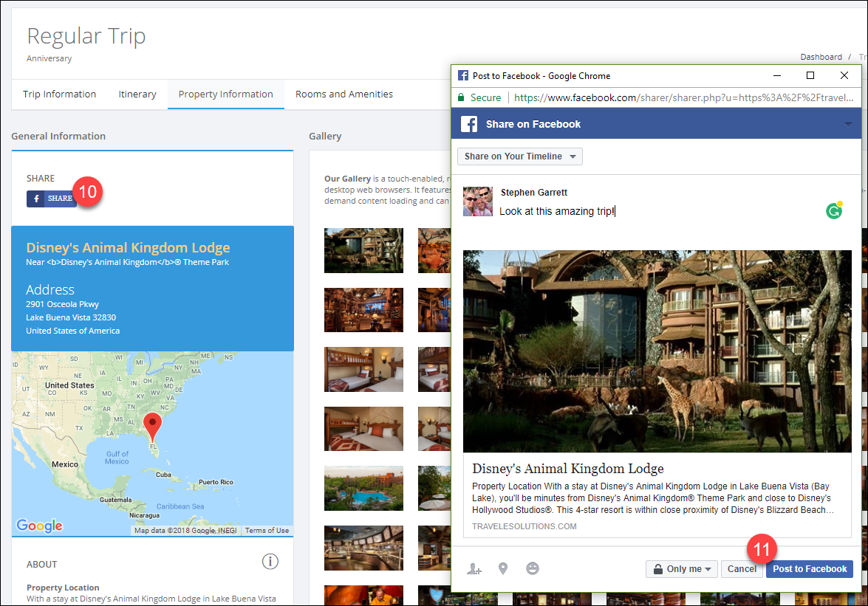
Task: Click the Dashboard breadcrumb link
Action: coord(821,57)
